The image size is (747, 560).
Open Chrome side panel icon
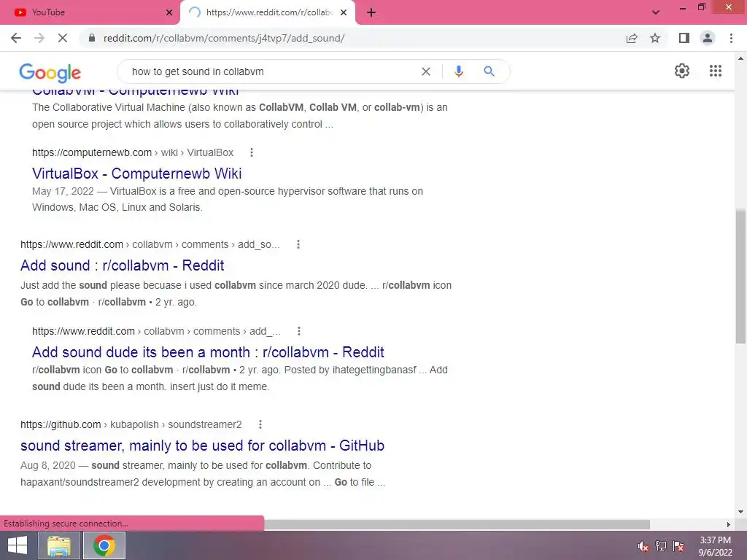coord(684,38)
